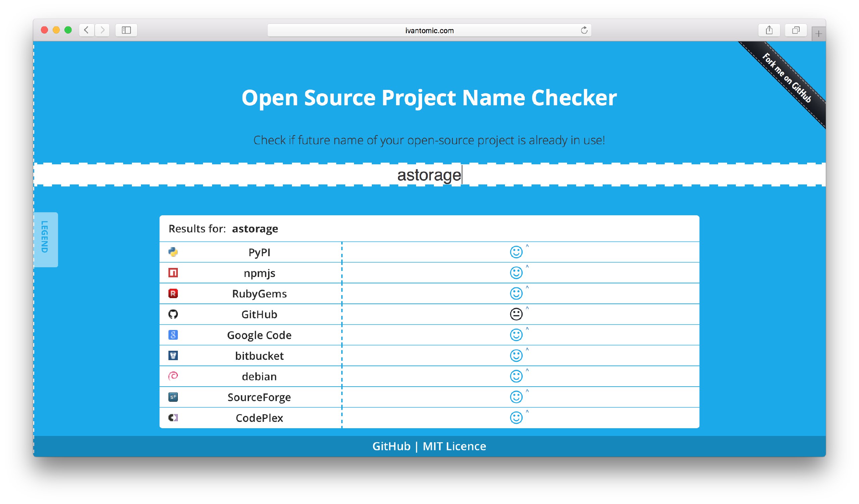The width and height of the screenshot is (859, 504).
Task: Show all tabs overview icon
Action: click(796, 30)
